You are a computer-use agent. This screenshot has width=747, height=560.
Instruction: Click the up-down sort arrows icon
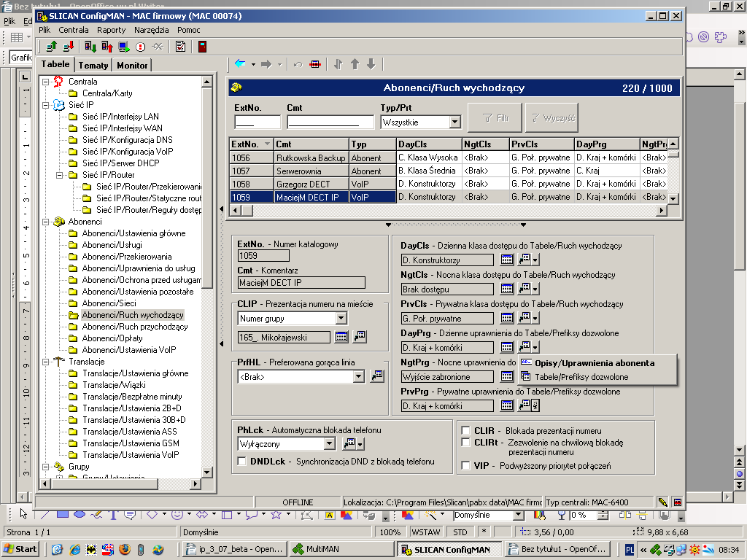pyautogui.click(x=338, y=64)
